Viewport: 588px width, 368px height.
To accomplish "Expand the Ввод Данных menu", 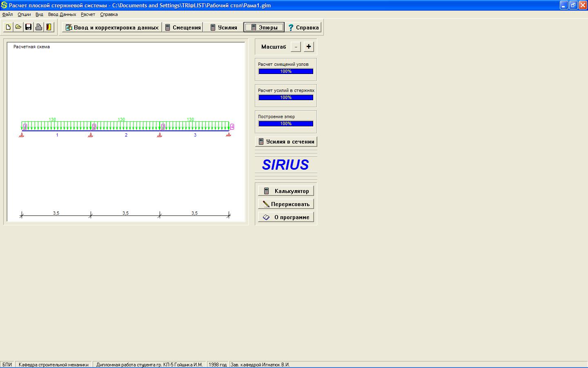I will (62, 14).
